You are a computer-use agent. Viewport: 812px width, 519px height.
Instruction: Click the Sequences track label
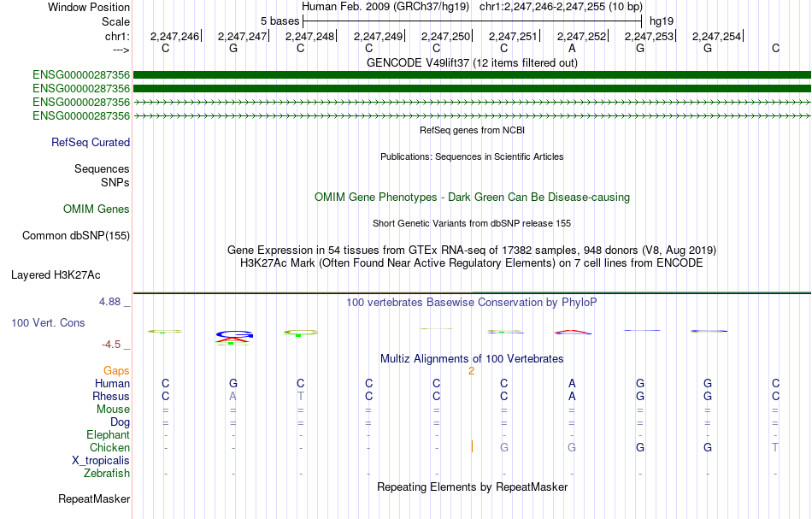(x=102, y=168)
